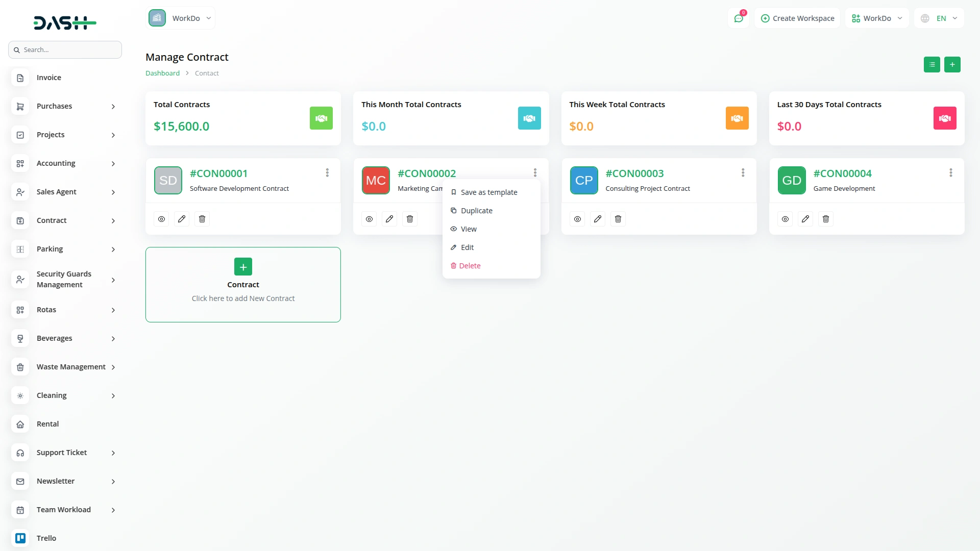The width and height of the screenshot is (980, 551).
Task: Open three-dot menu on #CON00004 card
Action: pyautogui.click(x=950, y=173)
